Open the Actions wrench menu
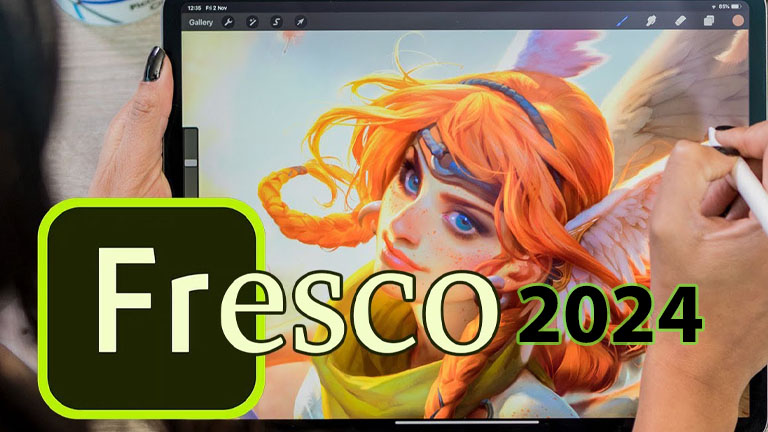768x432 pixels. [228, 22]
